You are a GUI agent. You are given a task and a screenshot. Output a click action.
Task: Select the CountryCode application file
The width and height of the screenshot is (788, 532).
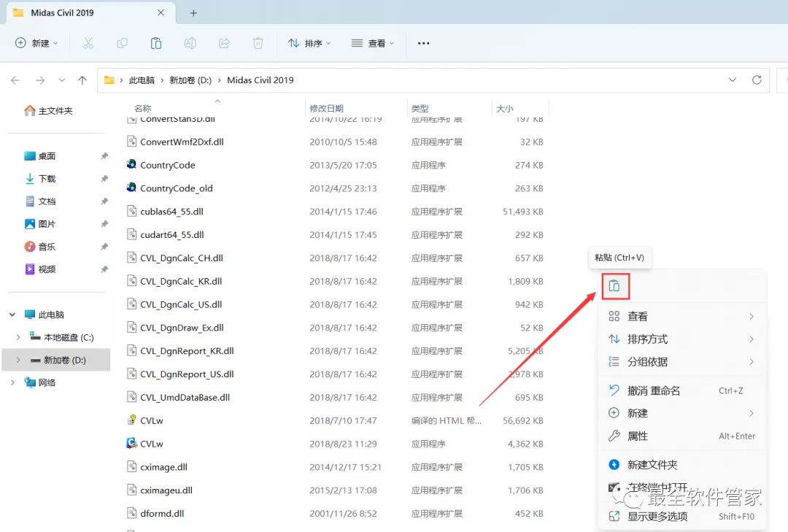coord(167,165)
